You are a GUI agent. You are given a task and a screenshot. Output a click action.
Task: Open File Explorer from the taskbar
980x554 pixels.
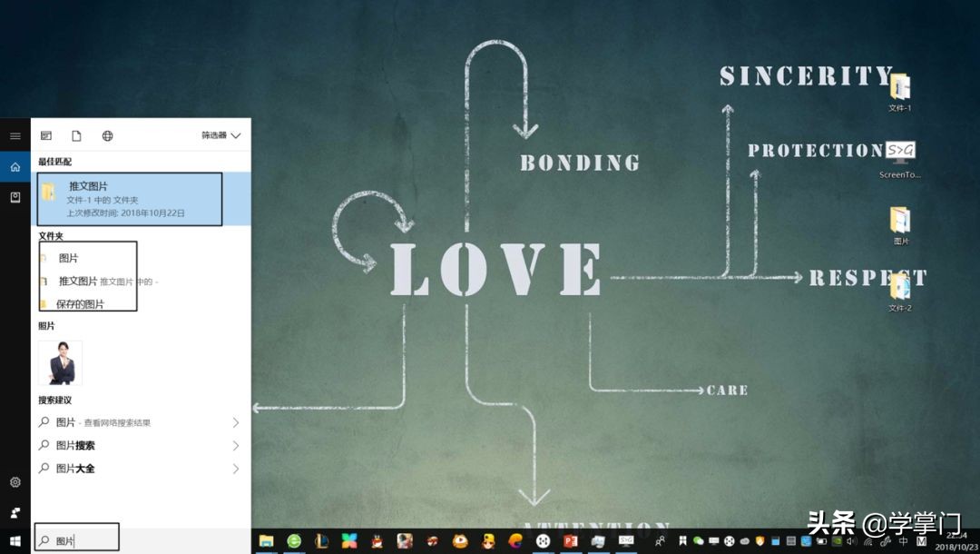pyautogui.click(x=265, y=541)
